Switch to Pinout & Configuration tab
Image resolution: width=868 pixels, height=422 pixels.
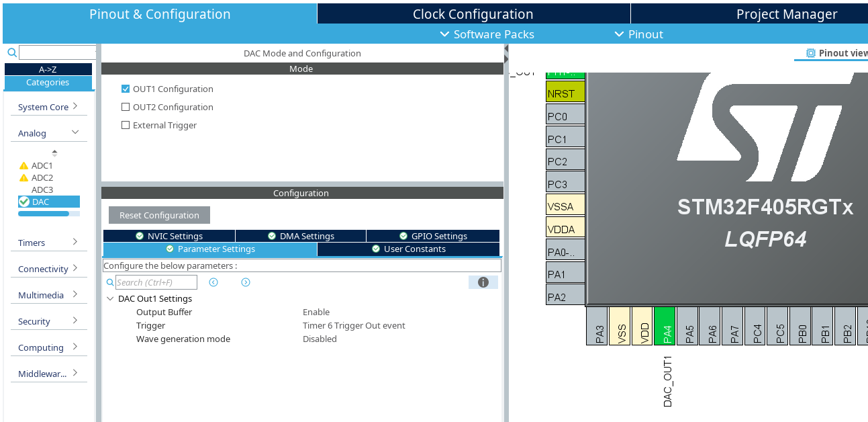click(160, 14)
